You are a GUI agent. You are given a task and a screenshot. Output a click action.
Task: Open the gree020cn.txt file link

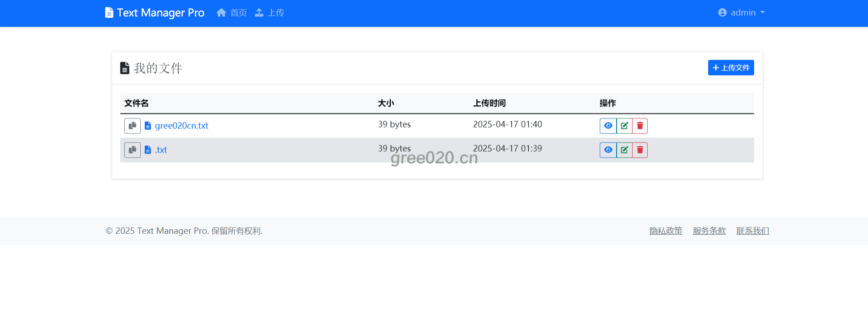(x=181, y=126)
